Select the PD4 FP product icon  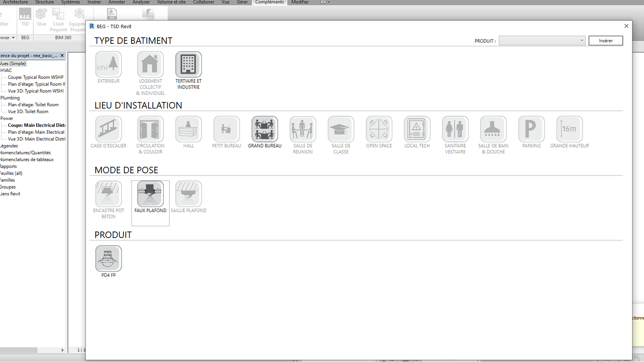[x=108, y=258]
